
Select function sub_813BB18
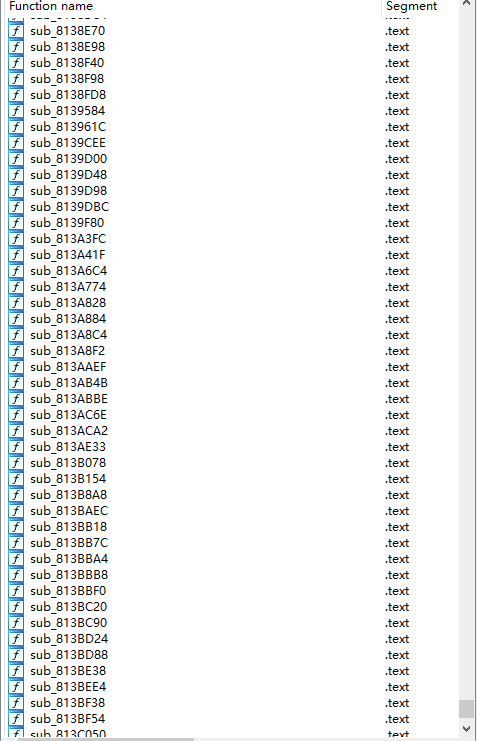[x=69, y=527]
